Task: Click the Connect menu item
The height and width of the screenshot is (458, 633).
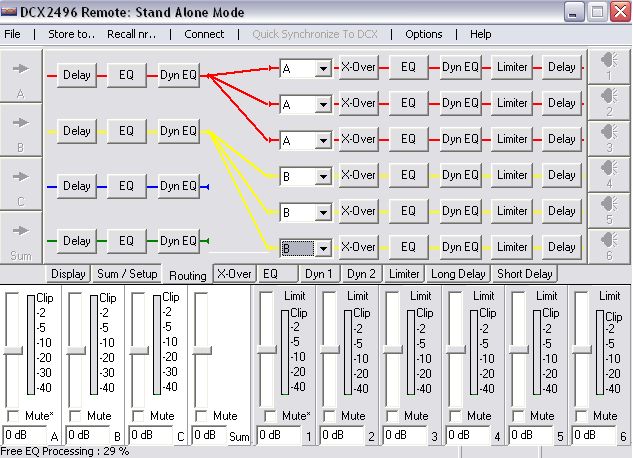Action: point(204,34)
